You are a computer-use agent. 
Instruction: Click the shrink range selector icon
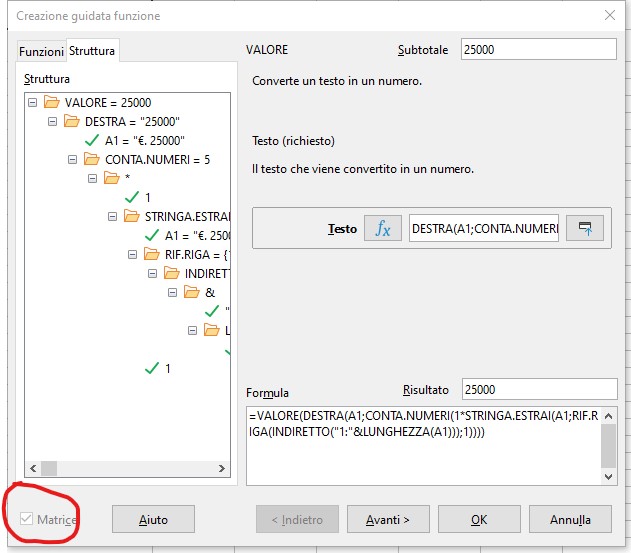585,228
